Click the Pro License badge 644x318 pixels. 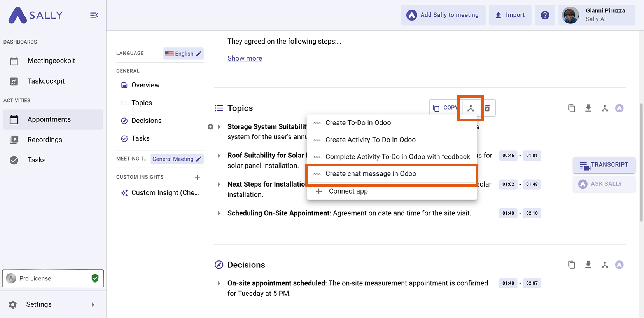click(x=53, y=278)
